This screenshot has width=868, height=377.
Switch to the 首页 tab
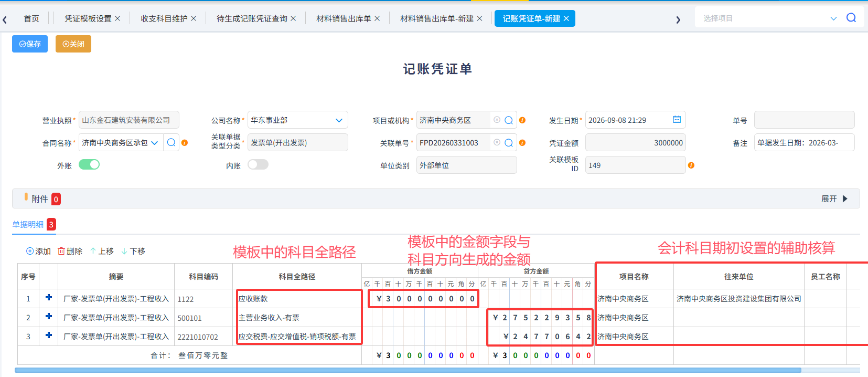[31, 18]
